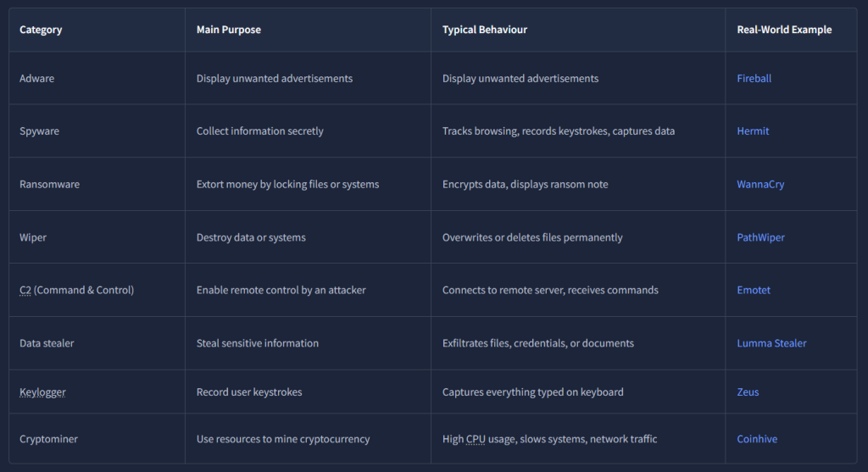Click the Ransomware category cell
This screenshot has height=472, width=868.
coord(47,185)
